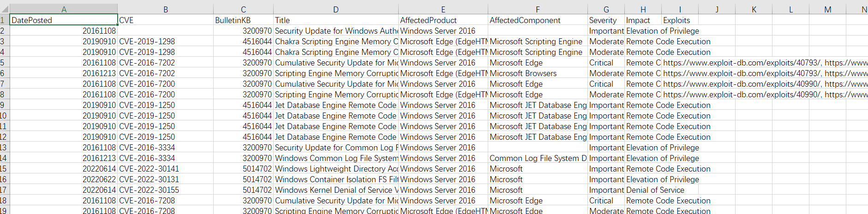Select row 5 header
The width and height of the screenshot is (868, 214).
(4, 63)
